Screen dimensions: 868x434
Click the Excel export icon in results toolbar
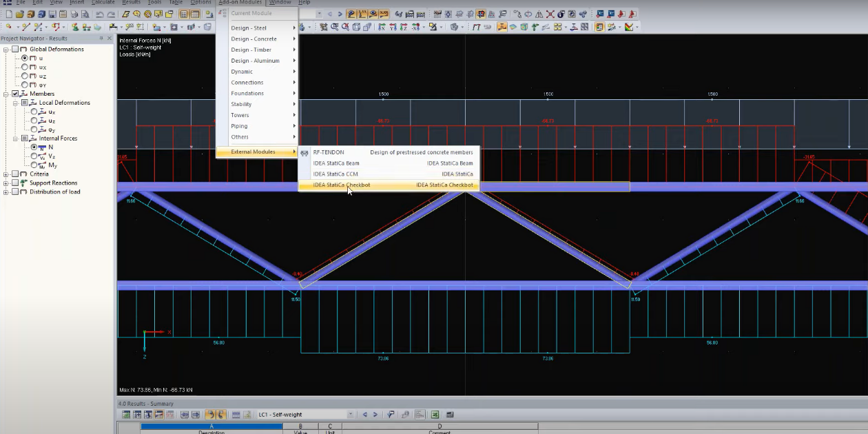(435, 415)
